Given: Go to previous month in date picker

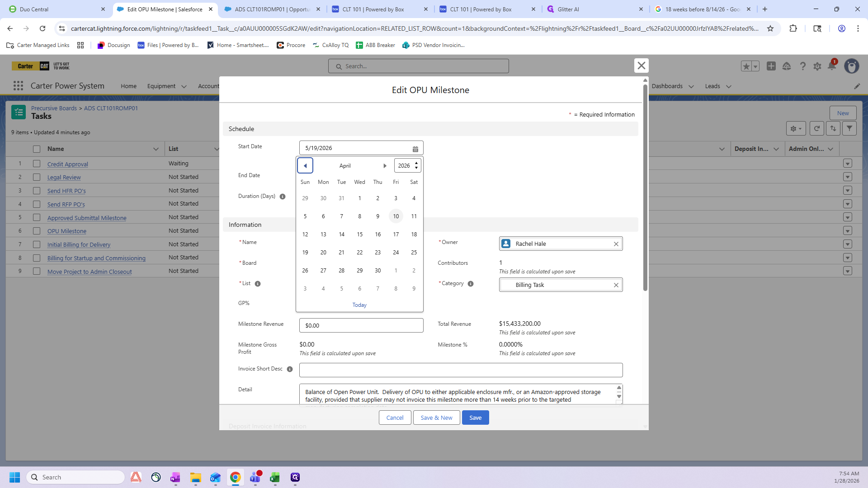Looking at the screenshot, I should click(305, 166).
